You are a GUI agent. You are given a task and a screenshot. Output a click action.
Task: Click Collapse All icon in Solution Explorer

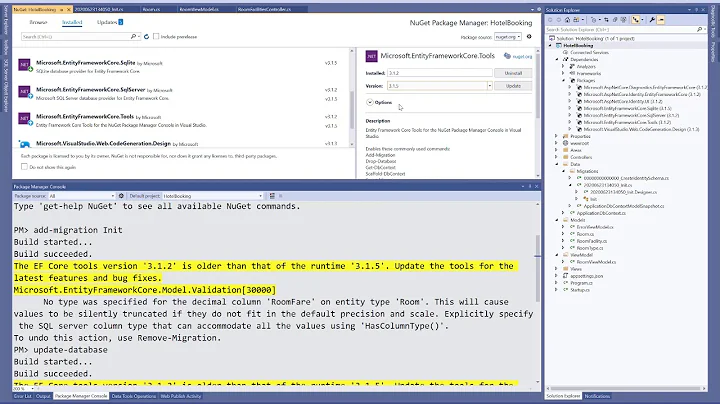coord(615,20)
